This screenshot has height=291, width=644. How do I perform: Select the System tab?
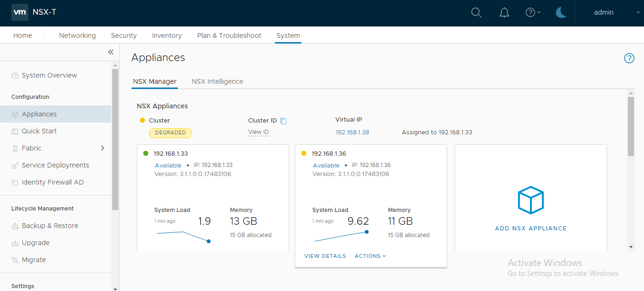(288, 35)
